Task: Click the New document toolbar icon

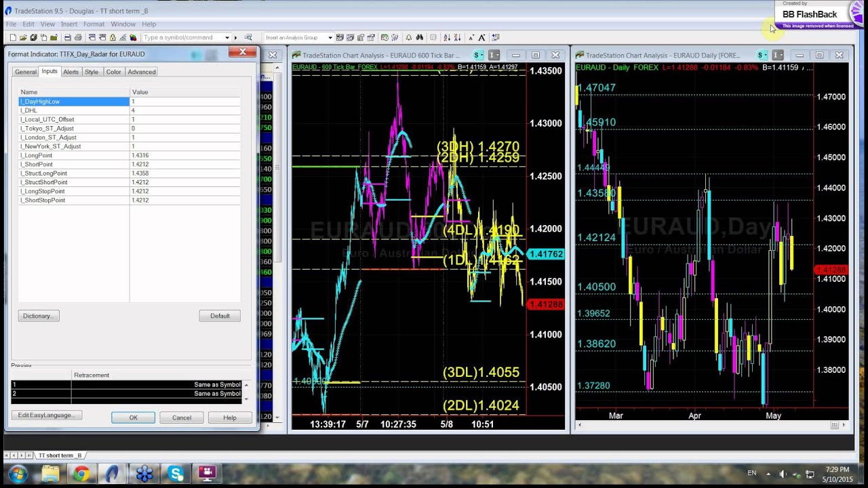Action: pyautogui.click(x=13, y=37)
